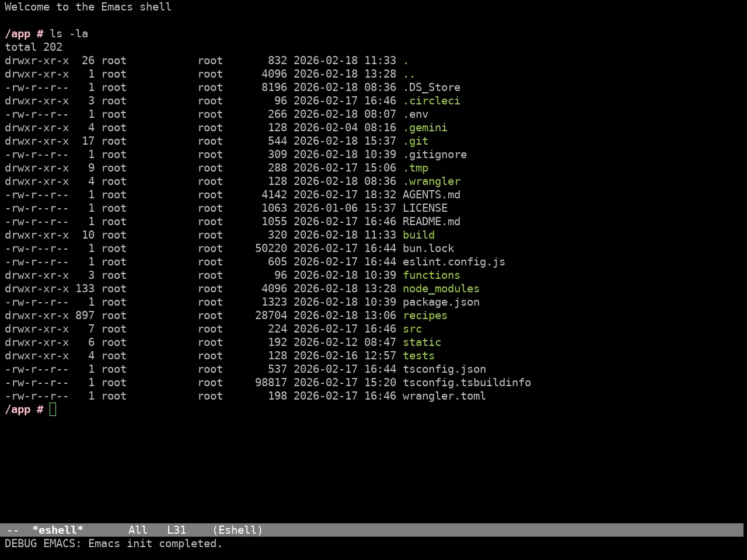Click the 28704 size of recipes
Screen dimensions: 747x560
(x=271, y=316)
